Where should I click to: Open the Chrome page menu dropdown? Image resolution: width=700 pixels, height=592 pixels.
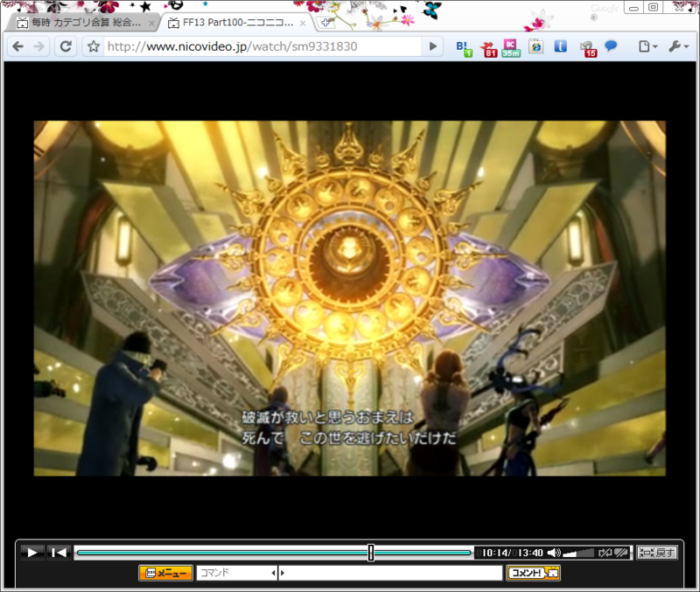coord(648,46)
